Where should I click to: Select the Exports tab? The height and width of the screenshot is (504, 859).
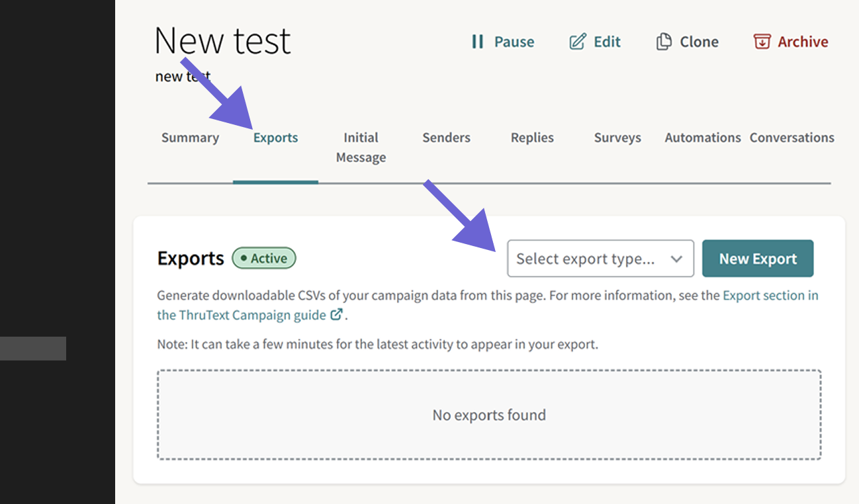275,138
